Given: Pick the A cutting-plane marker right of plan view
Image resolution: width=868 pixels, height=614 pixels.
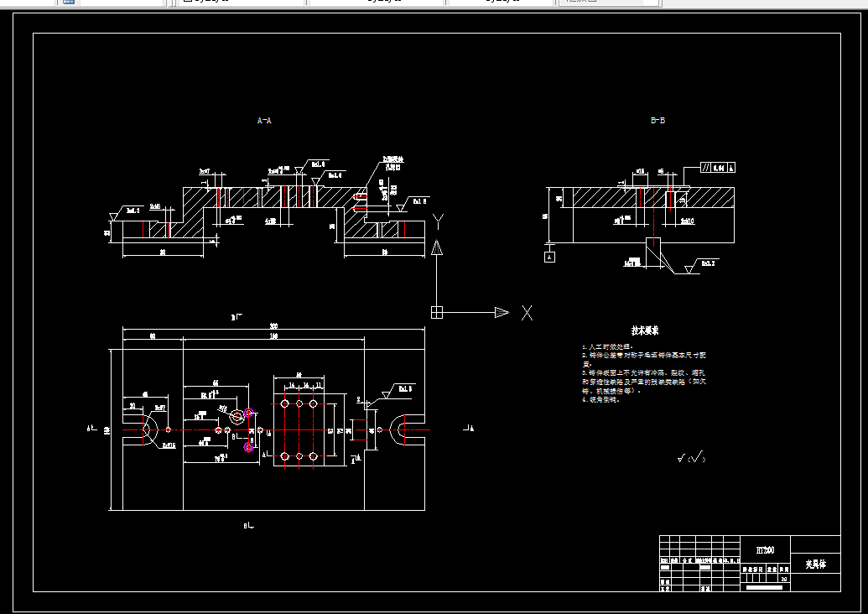Looking at the screenshot, I should pos(469,428).
